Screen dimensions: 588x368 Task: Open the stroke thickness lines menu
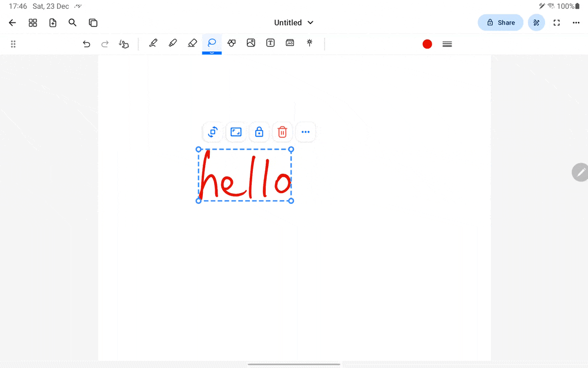[447, 44]
